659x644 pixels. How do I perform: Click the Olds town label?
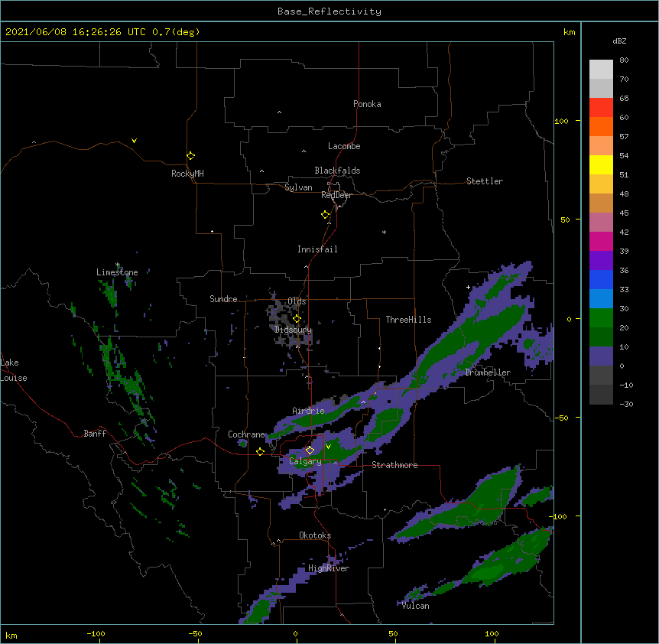(x=297, y=301)
